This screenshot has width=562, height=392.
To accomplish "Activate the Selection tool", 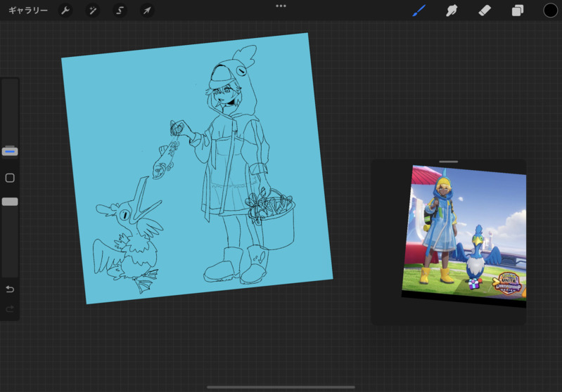I will pyautogui.click(x=120, y=11).
